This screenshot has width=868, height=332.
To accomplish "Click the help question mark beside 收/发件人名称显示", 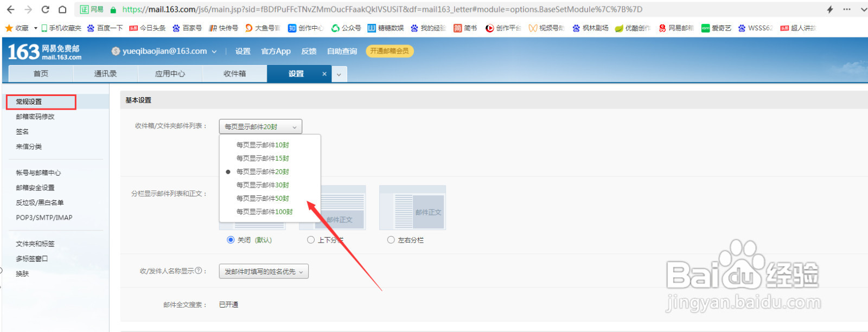I will [x=198, y=271].
